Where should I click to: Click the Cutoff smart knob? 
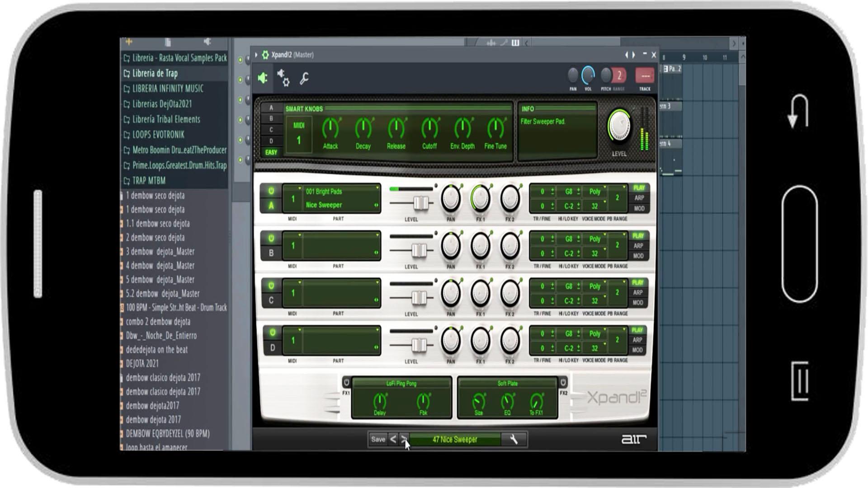pyautogui.click(x=429, y=128)
